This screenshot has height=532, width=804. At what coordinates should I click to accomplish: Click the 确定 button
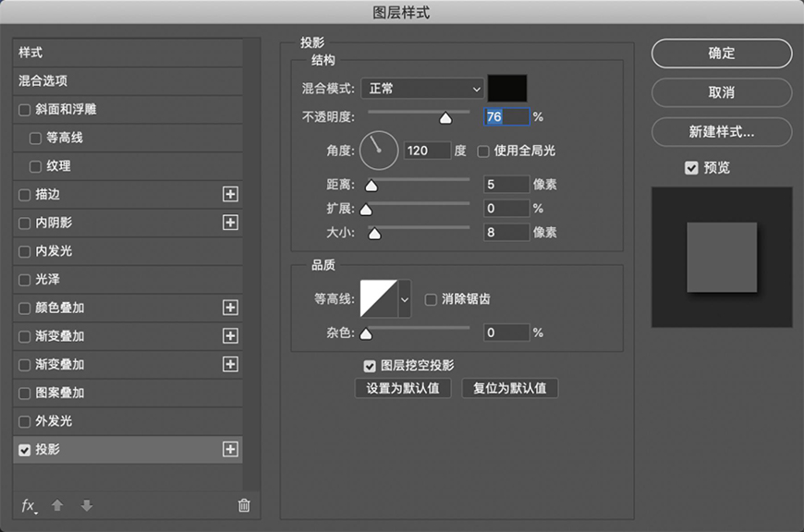722,53
